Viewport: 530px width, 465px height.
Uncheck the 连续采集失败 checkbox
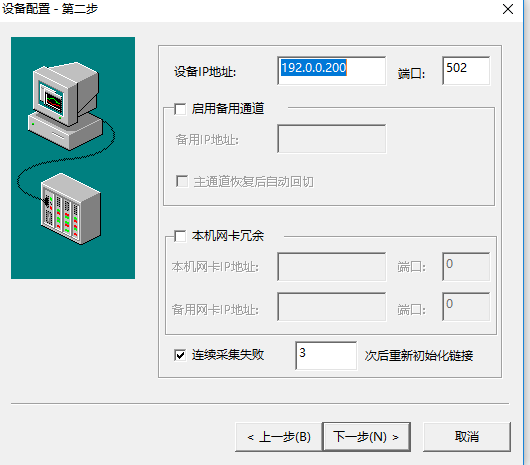(180, 355)
